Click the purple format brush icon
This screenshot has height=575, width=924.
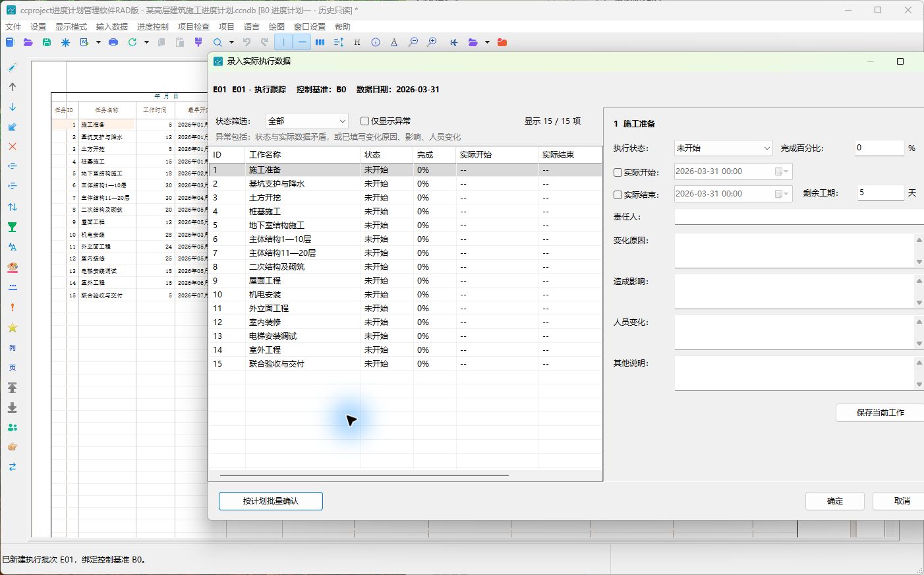coord(198,42)
